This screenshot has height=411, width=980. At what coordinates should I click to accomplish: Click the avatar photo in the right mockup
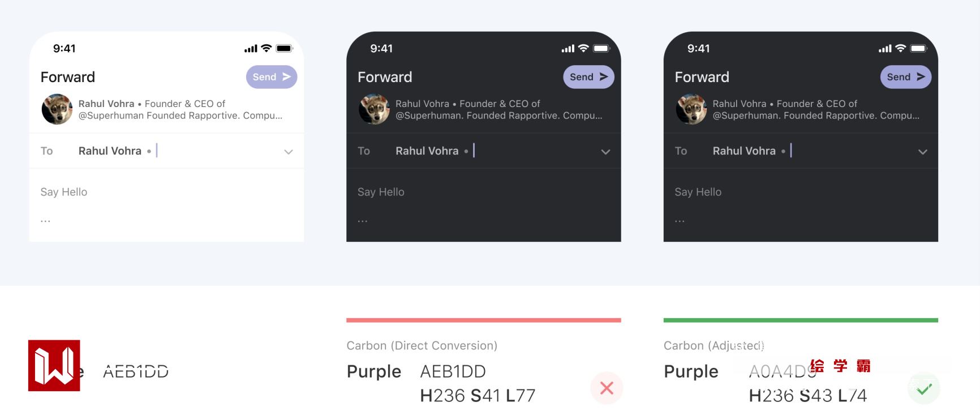(x=691, y=109)
